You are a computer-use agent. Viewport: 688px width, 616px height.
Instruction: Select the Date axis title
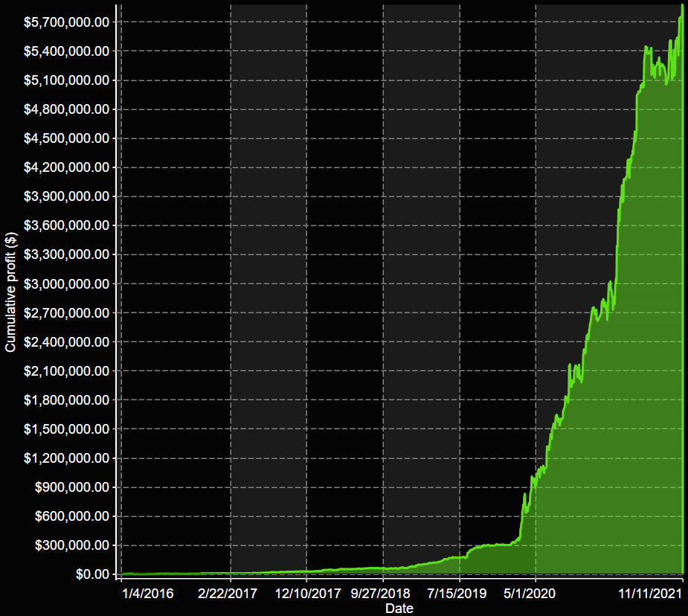pyautogui.click(x=400, y=609)
